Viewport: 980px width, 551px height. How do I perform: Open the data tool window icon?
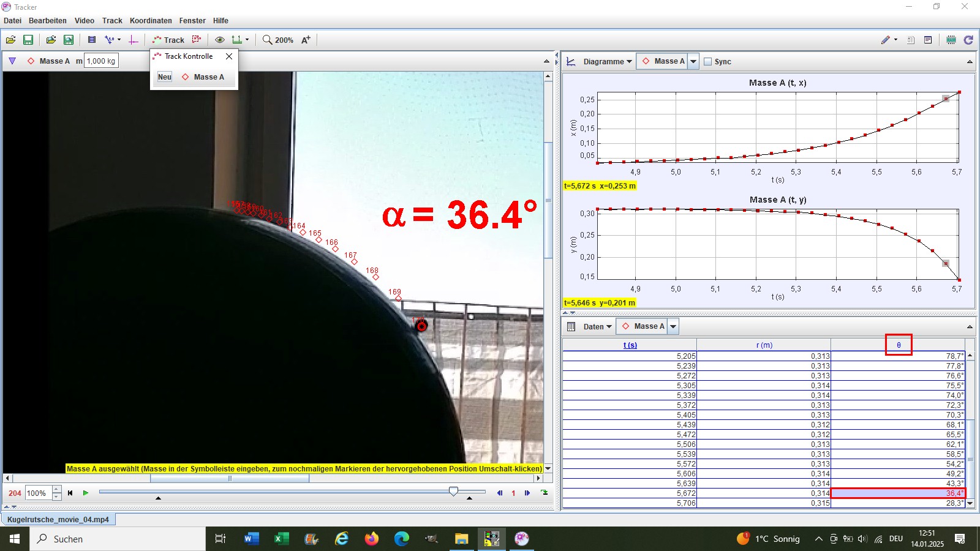pos(928,40)
